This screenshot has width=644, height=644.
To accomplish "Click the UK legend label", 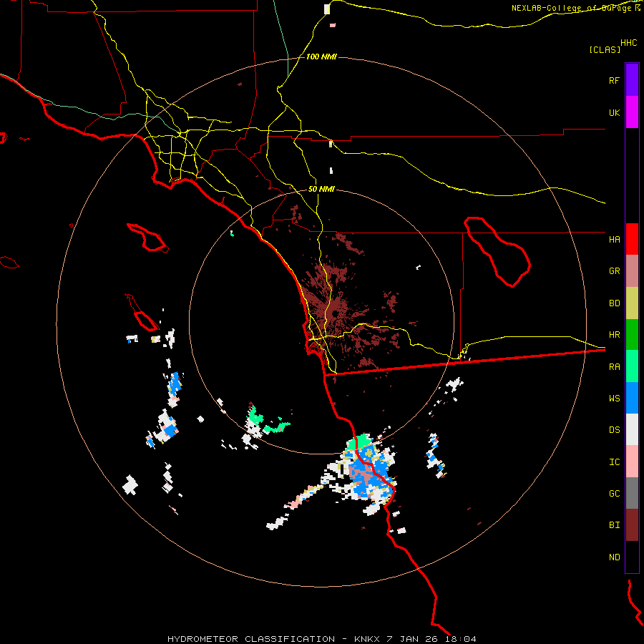I will [x=614, y=112].
